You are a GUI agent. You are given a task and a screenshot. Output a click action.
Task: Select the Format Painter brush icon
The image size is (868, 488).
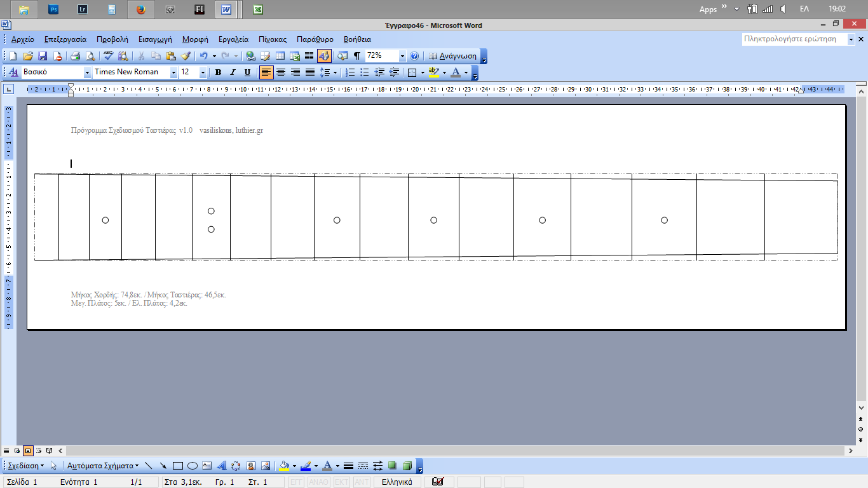pyautogui.click(x=186, y=56)
